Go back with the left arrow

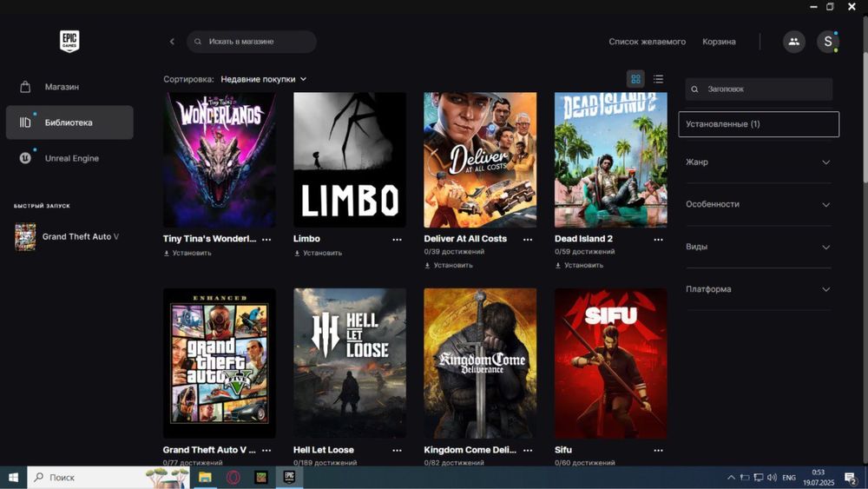[172, 42]
